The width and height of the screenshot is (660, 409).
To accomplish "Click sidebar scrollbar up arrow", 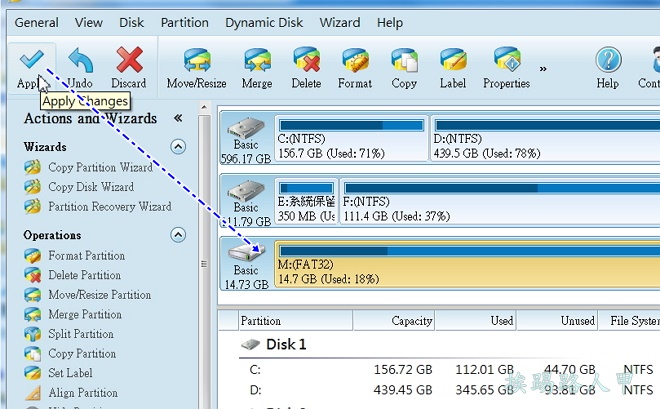I will pyautogui.click(x=204, y=107).
